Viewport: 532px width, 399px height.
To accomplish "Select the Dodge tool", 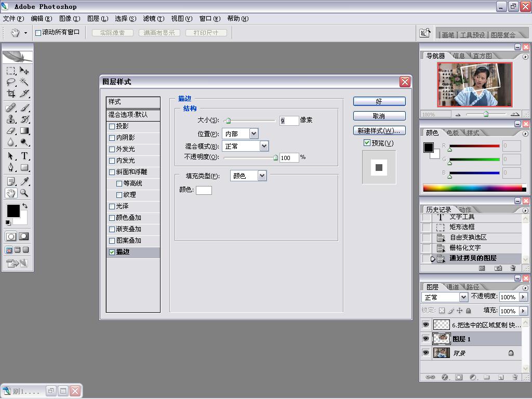I will tap(24, 142).
